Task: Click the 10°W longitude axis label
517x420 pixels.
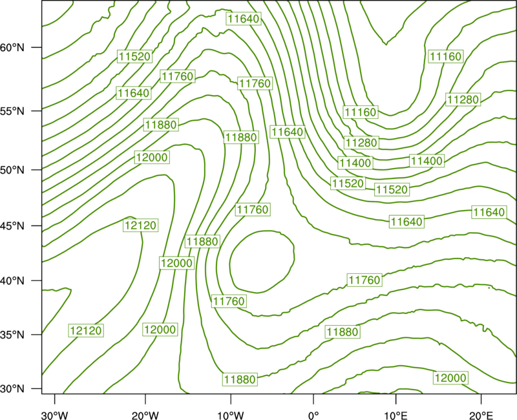Action: [230, 415]
